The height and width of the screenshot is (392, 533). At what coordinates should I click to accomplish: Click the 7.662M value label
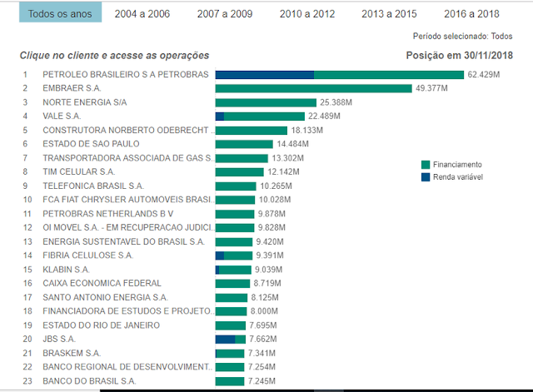(x=263, y=339)
